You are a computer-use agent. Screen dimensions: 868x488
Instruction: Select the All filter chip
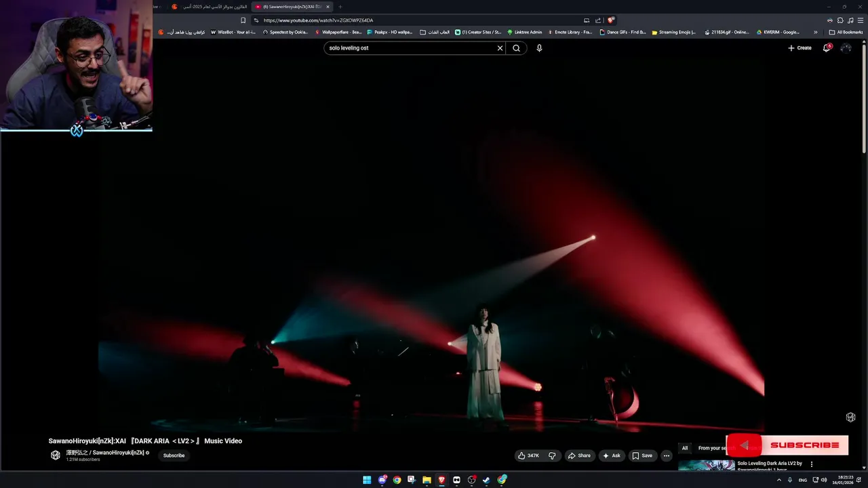pyautogui.click(x=685, y=448)
